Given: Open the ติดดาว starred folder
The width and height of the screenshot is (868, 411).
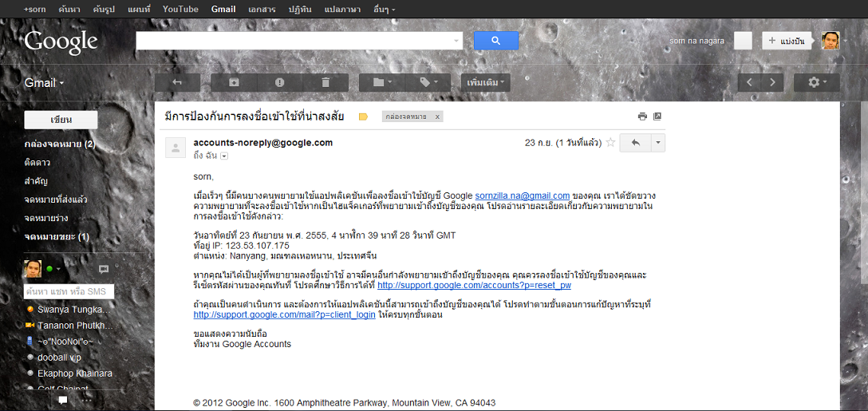Looking at the screenshot, I should (x=37, y=163).
